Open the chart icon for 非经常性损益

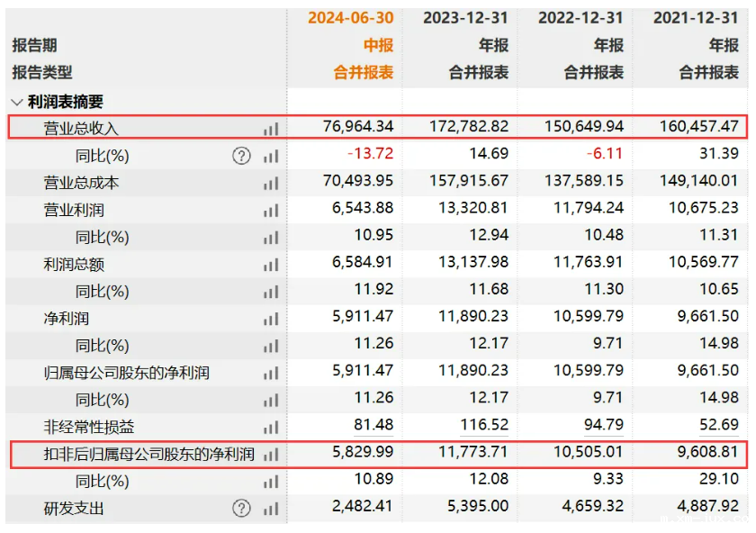click(271, 428)
